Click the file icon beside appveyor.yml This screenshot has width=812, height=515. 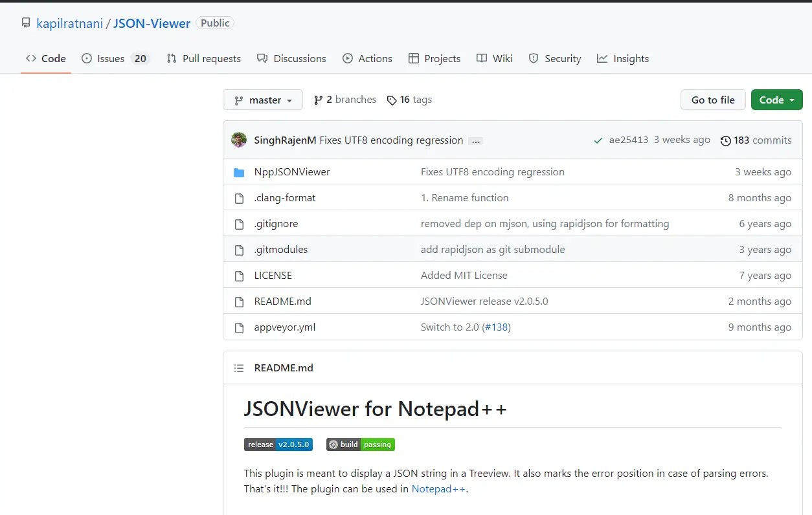point(239,327)
